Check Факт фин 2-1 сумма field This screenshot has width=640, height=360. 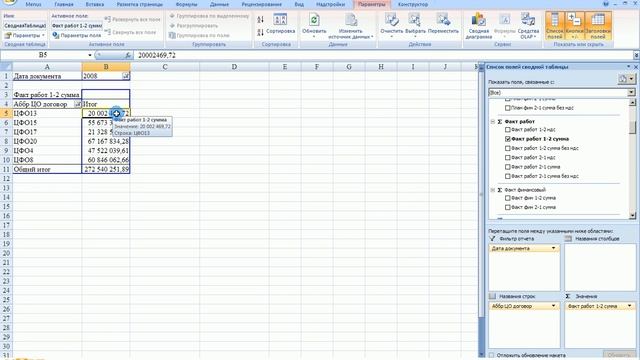point(508,207)
